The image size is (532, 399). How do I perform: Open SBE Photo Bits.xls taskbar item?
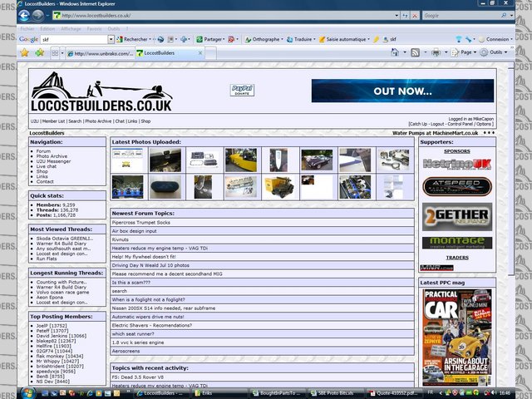click(x=336, y=393)
